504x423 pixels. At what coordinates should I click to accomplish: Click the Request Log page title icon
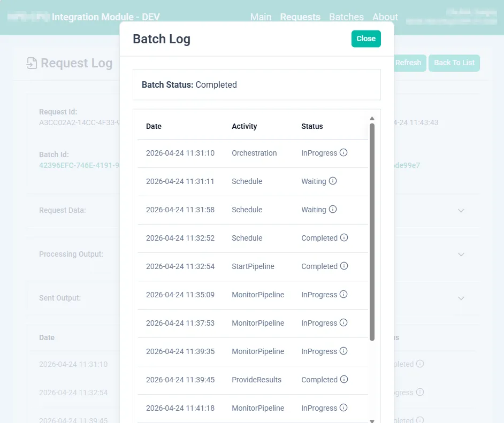[32, 63]
